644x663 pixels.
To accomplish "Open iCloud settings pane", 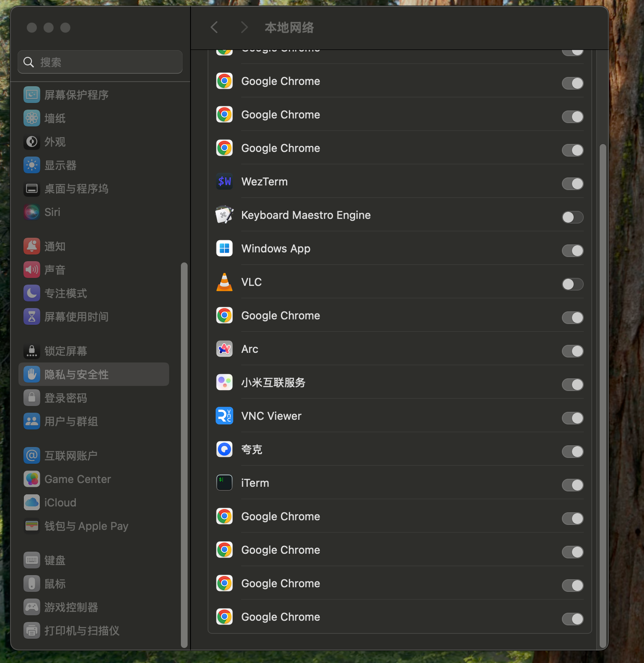I will [60, 503].
